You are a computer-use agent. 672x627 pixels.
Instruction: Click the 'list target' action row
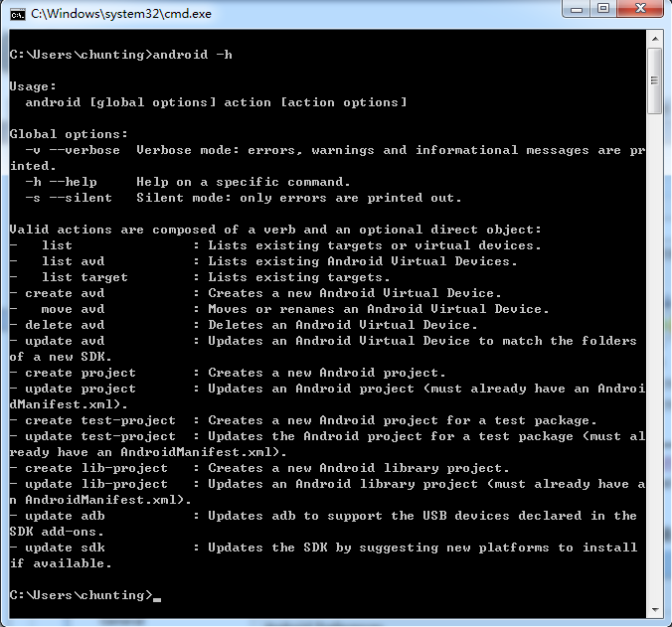click(200, 277)
